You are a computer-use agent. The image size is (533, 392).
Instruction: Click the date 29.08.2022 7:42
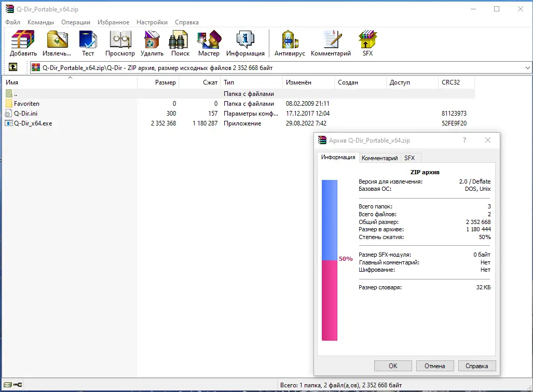pyautogui.click(x=306, y=123)
